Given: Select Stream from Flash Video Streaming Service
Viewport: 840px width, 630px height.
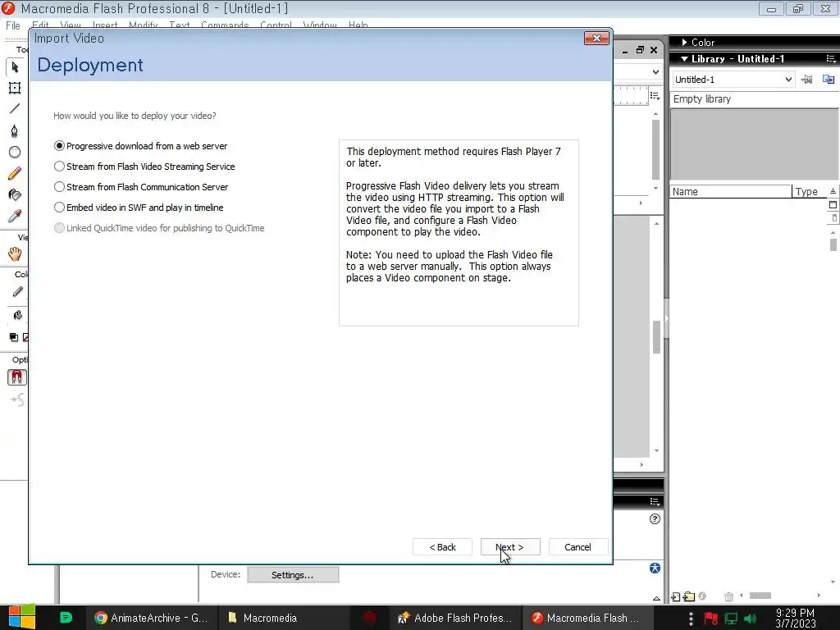Looking at the screenshot, I should pos(144,166).
